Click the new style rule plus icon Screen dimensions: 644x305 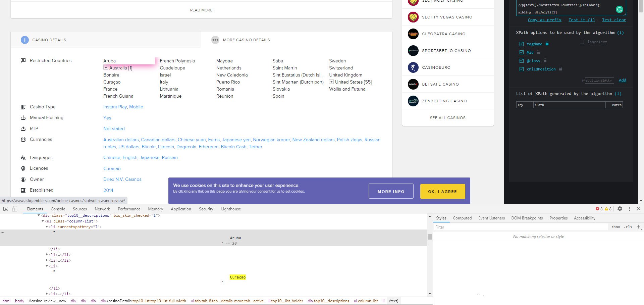(x=639, y=227)
